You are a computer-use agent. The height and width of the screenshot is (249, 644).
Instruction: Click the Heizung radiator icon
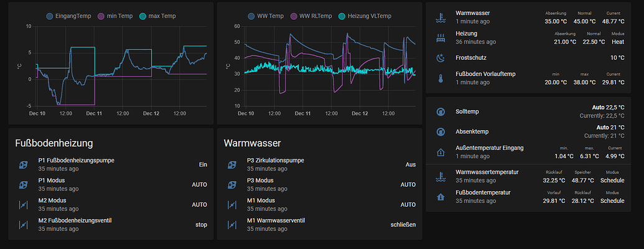point(441,37)
